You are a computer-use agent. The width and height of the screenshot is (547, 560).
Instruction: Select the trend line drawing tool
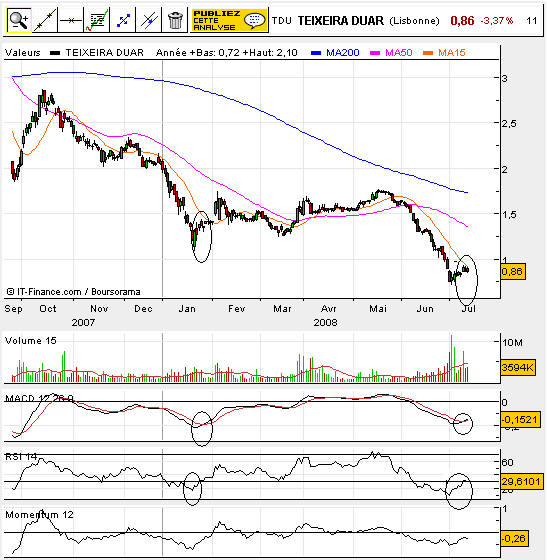click(x=45, y=20)
